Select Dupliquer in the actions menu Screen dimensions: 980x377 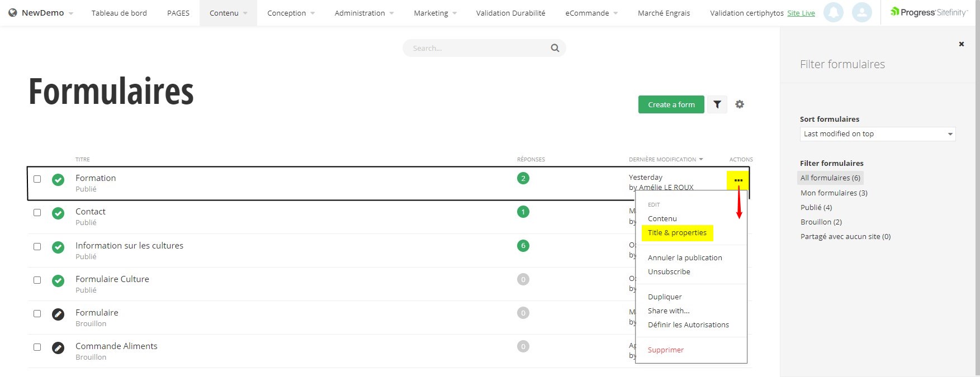665,297
